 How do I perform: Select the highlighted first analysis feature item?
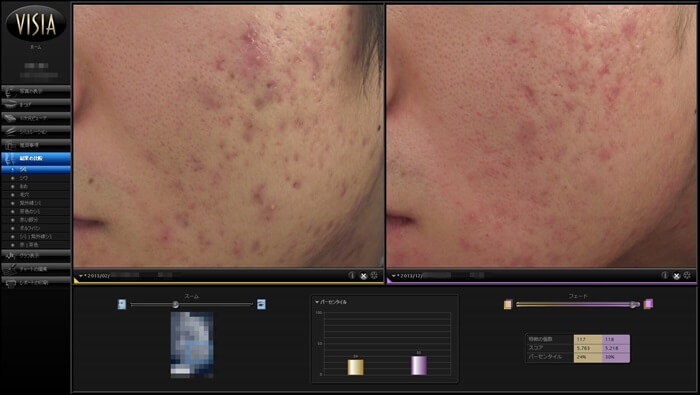pyautogui.click(x=36, y=170)
